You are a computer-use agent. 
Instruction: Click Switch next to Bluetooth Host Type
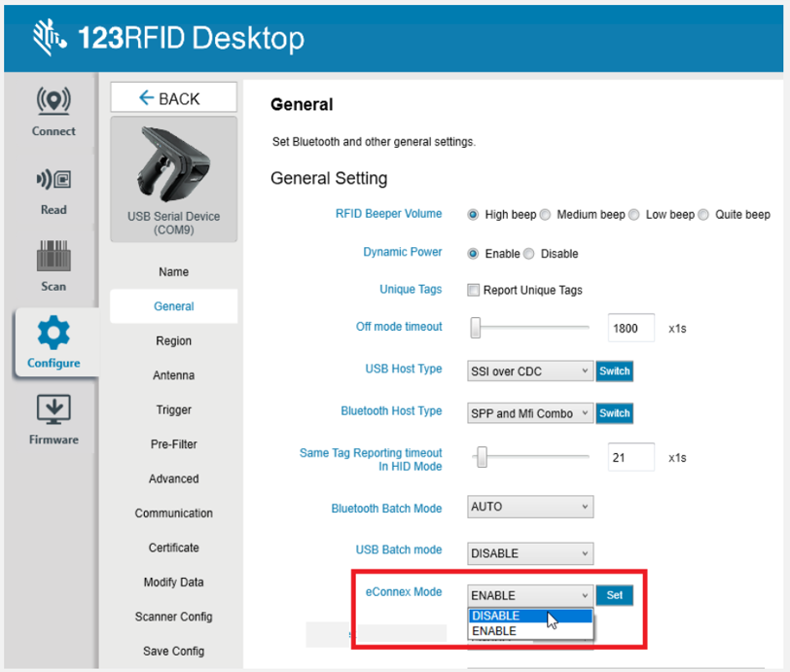pyautogui.click(x=614, y=413)
